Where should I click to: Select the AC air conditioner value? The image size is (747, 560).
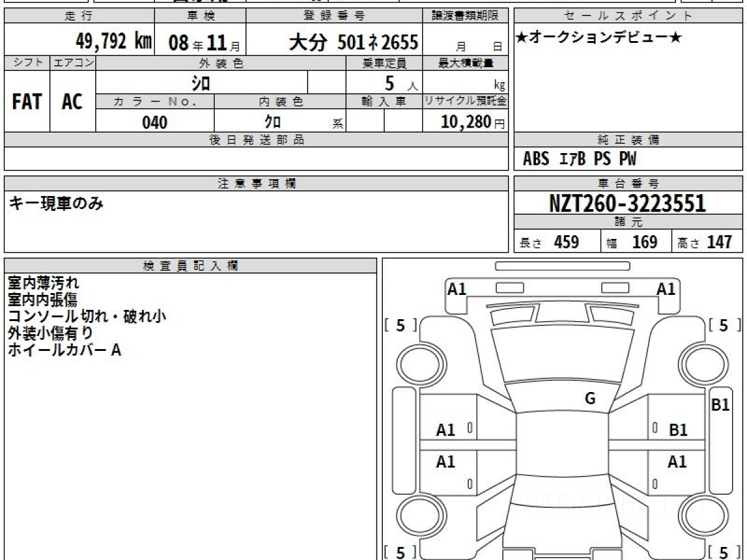(x=72, y=102)
